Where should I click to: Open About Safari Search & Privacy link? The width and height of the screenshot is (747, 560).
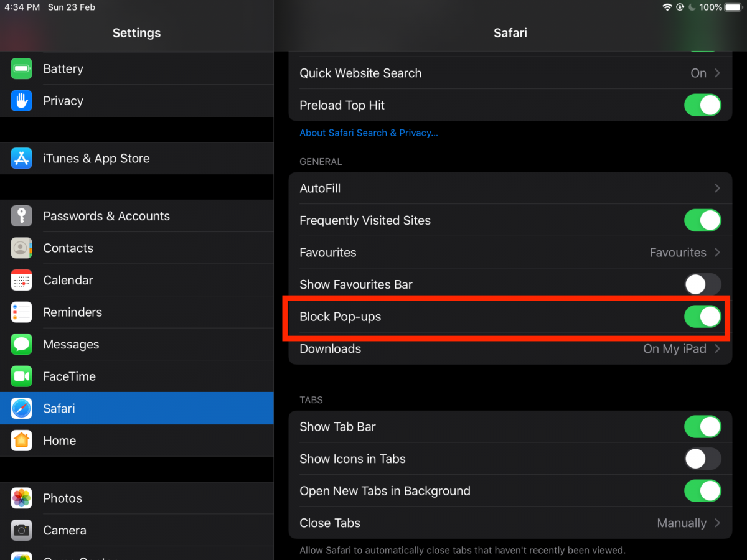(x=369, y=133)
